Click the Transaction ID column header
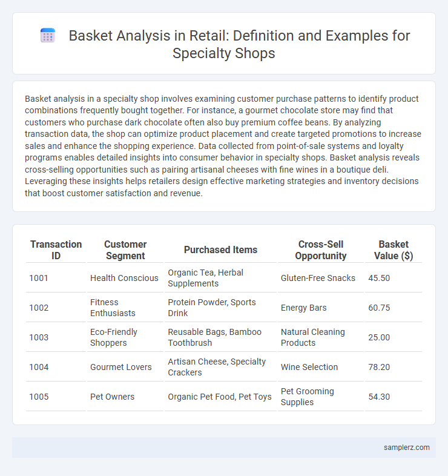Image resolution: width=448 pixels, height=476 pixels. pyautogui.click(x=56, y=250)
